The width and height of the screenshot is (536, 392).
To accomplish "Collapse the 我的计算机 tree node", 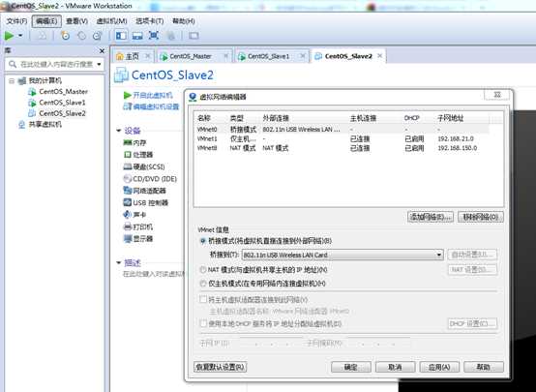I will tap(12, 81).
